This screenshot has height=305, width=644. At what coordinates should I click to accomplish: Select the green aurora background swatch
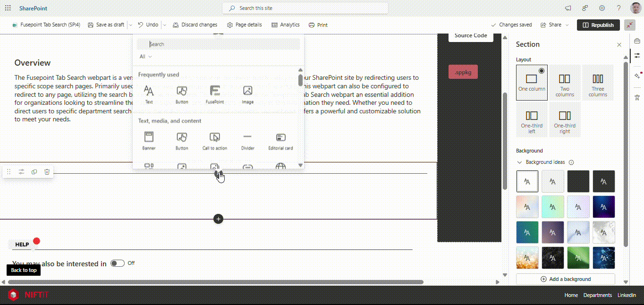[x=578, y=258]
